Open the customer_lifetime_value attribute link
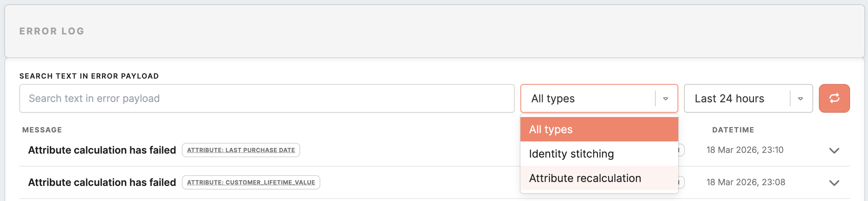This screenshot has width=868, height=201. click(251, 182)
